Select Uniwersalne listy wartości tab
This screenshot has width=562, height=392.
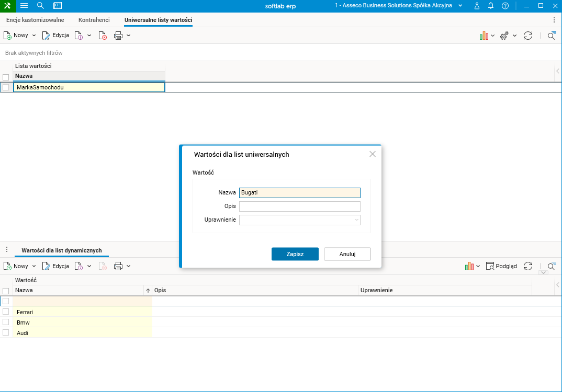coord(159,20)
